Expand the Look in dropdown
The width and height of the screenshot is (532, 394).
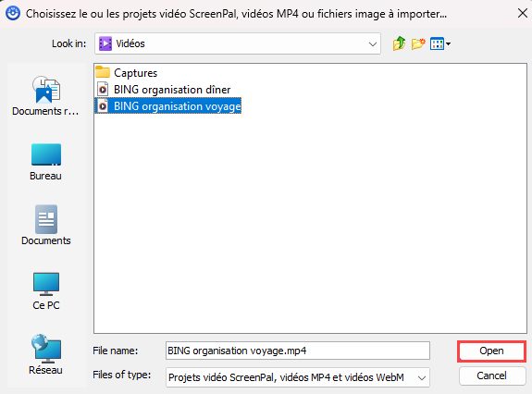[373, 43]
